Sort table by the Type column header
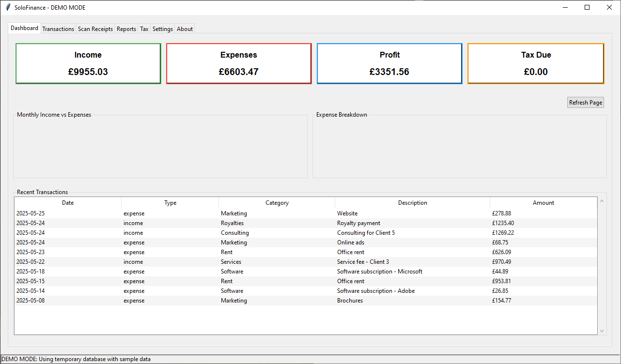Screen dimensions: 621x364 (170, 203)
